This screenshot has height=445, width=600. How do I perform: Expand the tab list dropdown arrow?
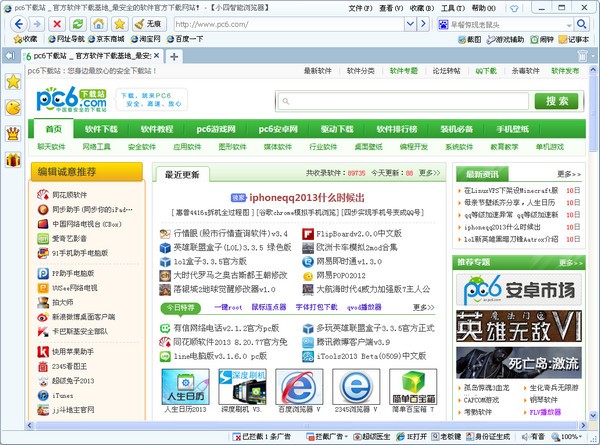[593, 56]
